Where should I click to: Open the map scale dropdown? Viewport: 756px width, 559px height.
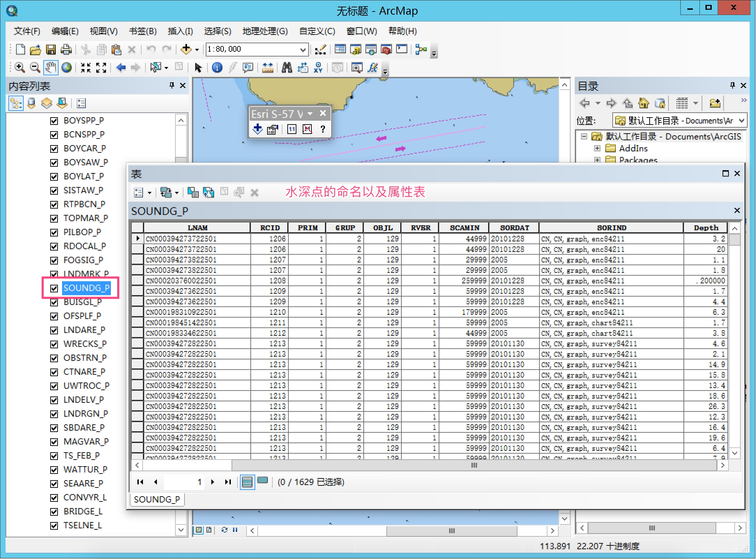tap(303, 50)
